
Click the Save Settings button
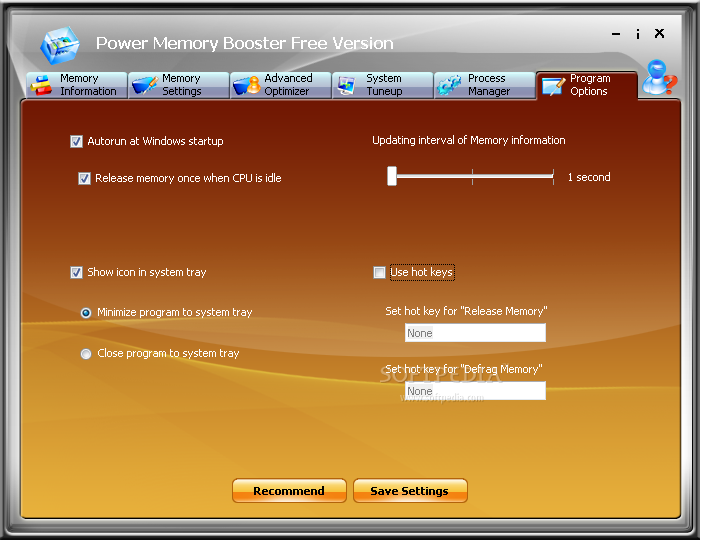click(410, 491)
